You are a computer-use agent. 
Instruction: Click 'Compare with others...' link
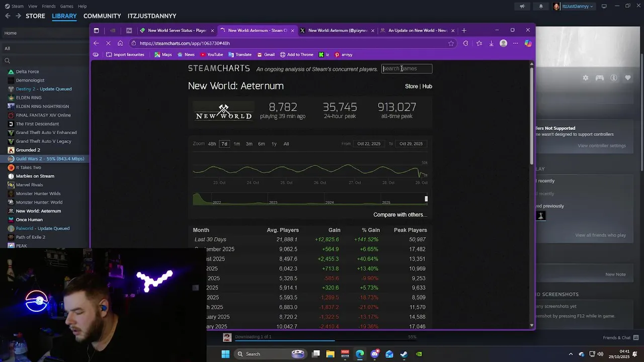point(400,215)
